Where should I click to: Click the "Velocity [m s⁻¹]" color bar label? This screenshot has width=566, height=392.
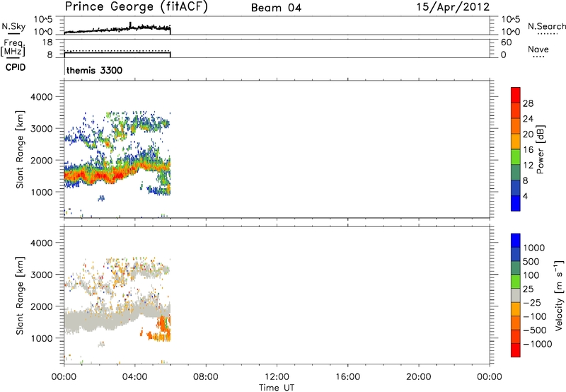point(559,295)
